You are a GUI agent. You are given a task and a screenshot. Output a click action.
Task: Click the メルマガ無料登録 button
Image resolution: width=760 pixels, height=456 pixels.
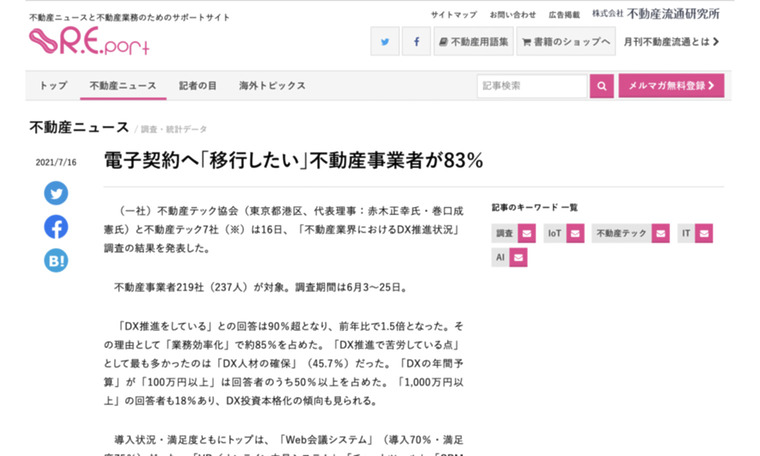pyautogui.click(x=671, y=86)
